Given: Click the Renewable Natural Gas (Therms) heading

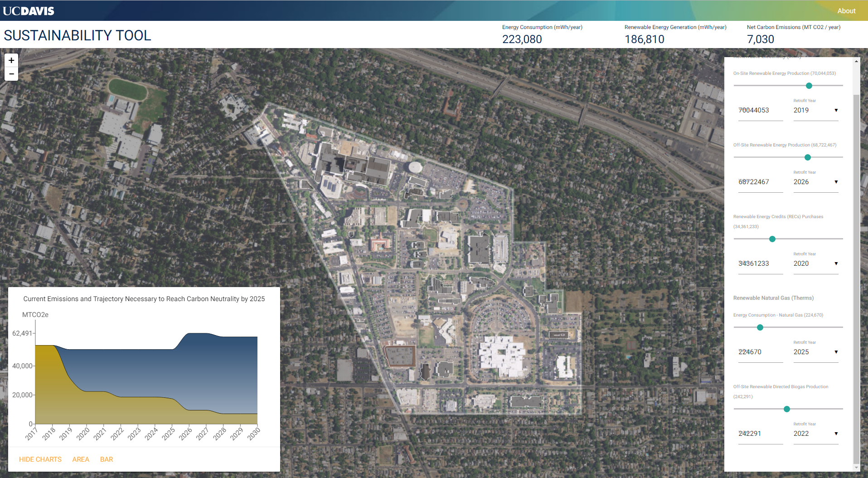Looking at the screenshot, I should pyautogui.click(x=773, y=298).
